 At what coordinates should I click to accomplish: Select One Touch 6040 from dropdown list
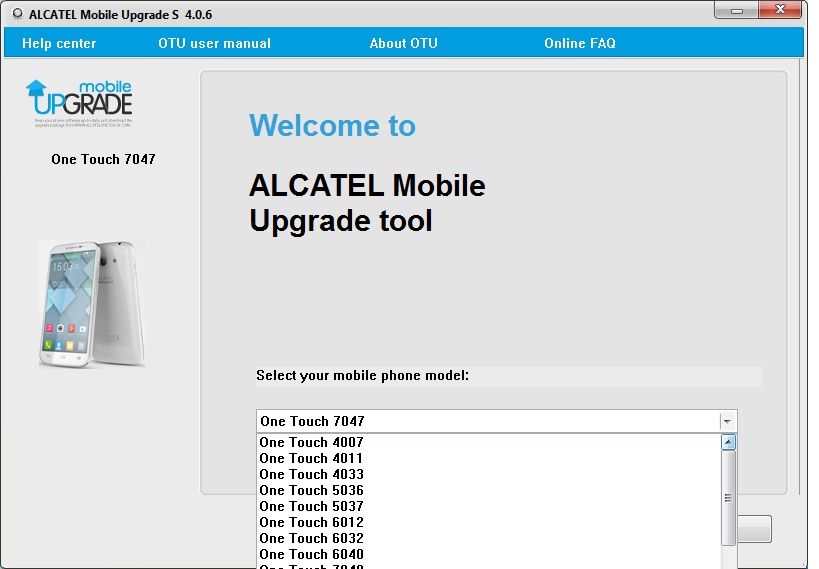click(x=311, y=554)
